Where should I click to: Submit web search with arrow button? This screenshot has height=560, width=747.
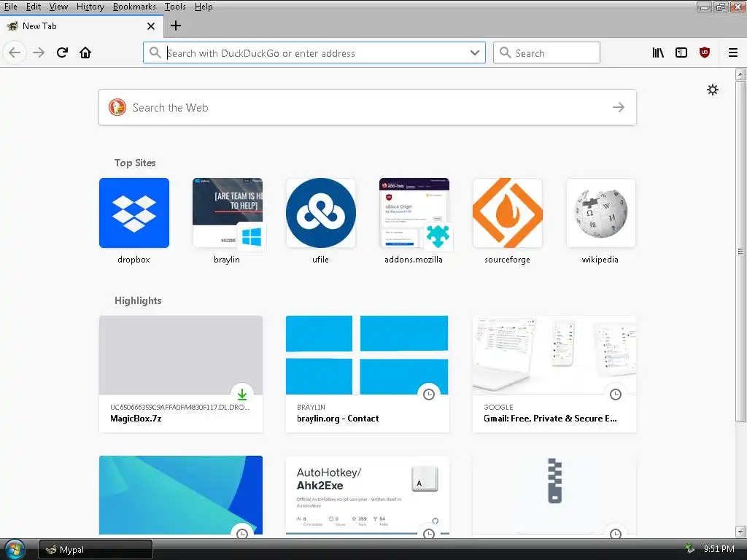(x=619, y=107)
